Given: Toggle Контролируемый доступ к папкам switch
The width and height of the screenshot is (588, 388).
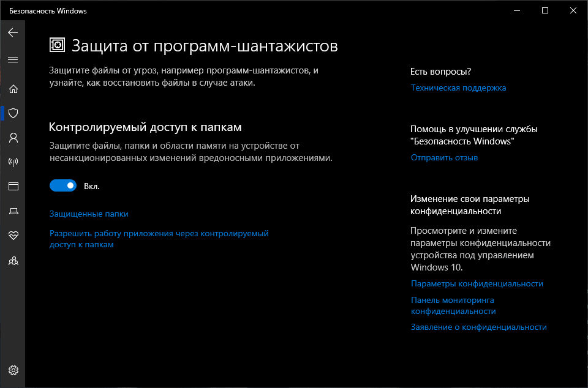Looking at the screenshot, I should 63,186.
